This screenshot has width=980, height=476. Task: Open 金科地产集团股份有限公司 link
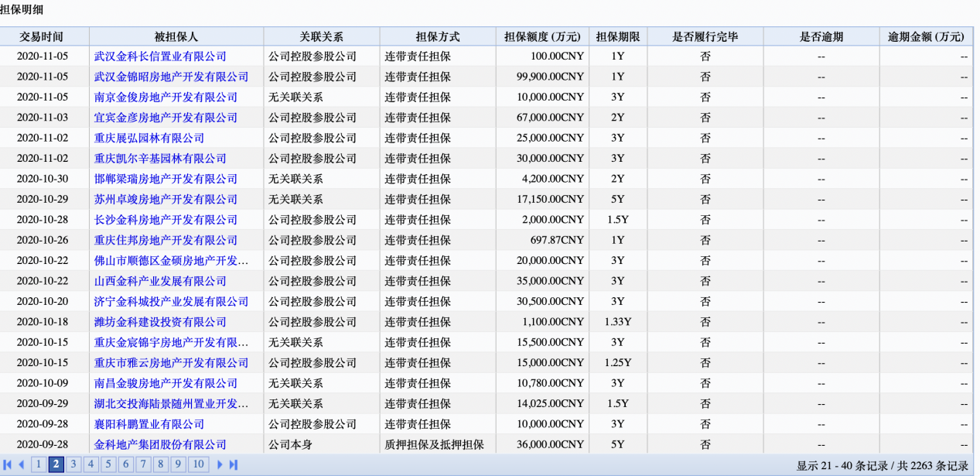pyautogui.click(x=160, y=444)
